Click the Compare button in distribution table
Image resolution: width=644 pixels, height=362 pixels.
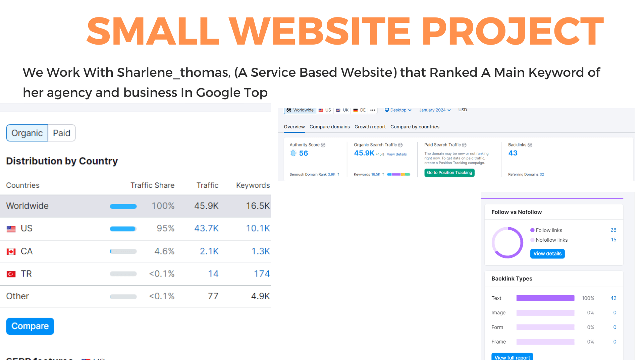(29, 327)
